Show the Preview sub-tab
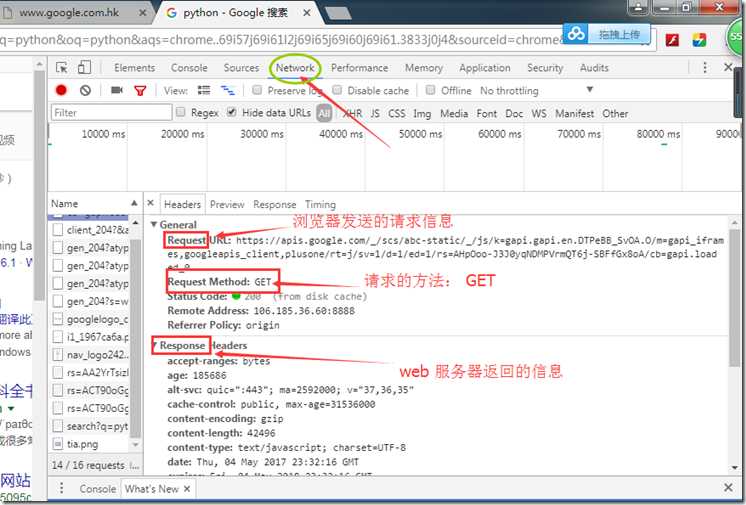This screenshot has width=746, height=505. pos(227,204)
